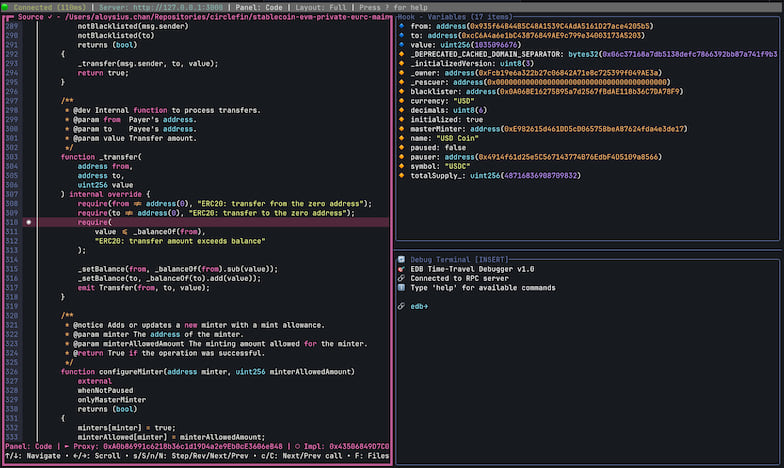Click the breakpoint marker on line 310
Screen dimensions: 784x468
[29, 222]
